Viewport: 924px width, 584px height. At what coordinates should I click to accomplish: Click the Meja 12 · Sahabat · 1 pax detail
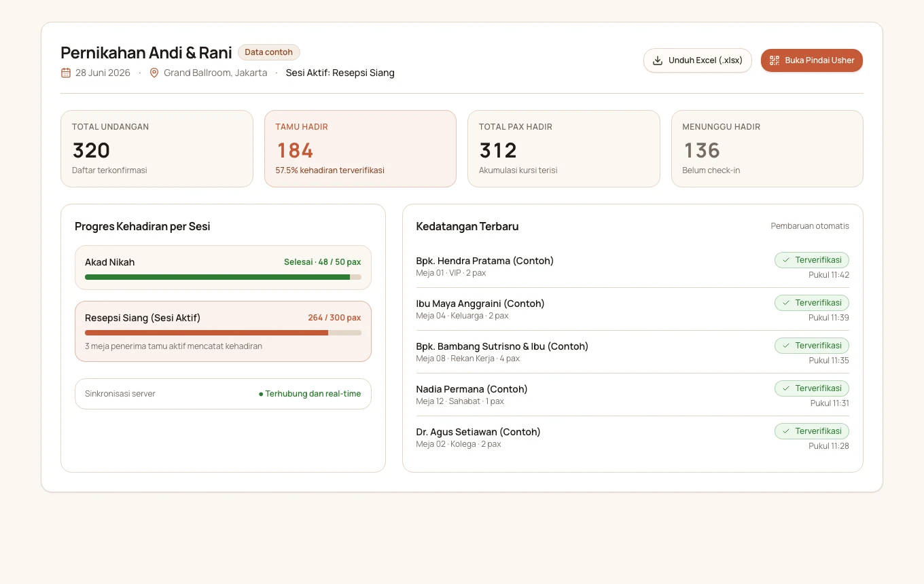460,401
